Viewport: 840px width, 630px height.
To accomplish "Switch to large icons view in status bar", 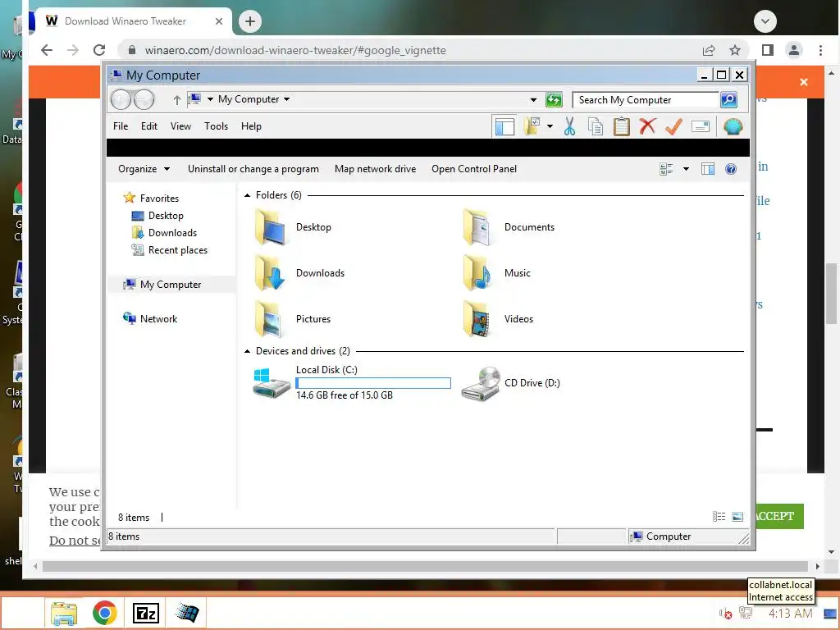I will (x=737, y=517).
